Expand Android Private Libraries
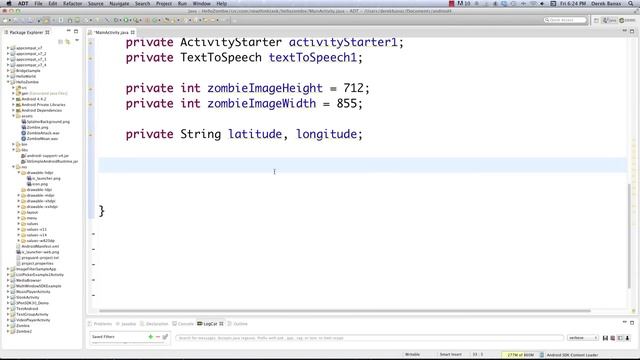Screen dimensions: 640x360 point(13,105)
